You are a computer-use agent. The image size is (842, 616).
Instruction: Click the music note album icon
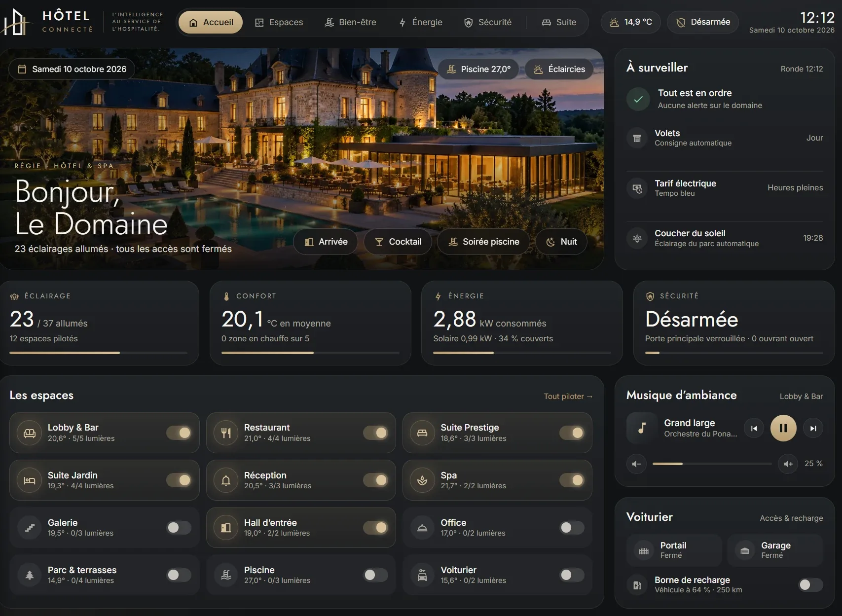tap(642, 428)
